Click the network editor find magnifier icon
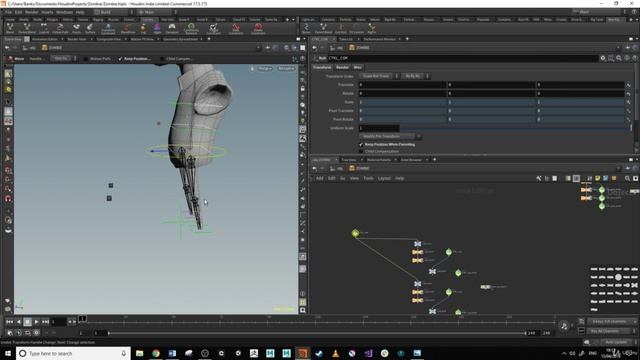Viewport: 640px width, 360px height. (x=627, y=178)
